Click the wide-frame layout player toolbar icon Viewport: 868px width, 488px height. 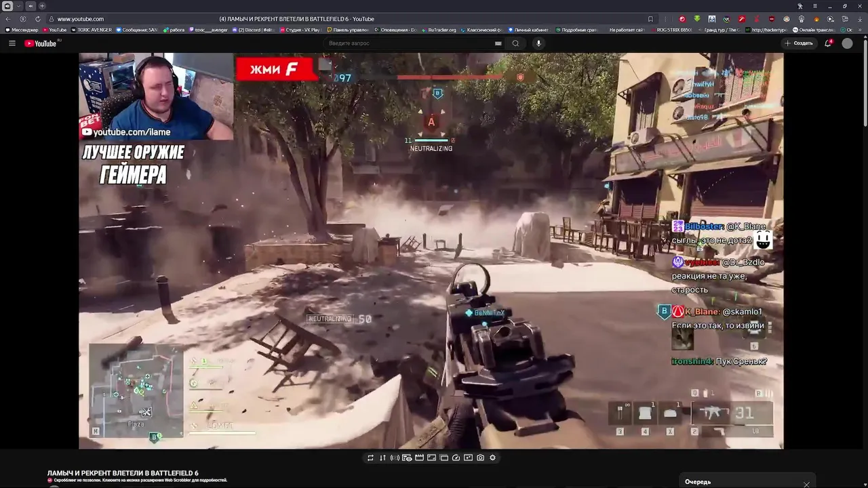(431, 457)
